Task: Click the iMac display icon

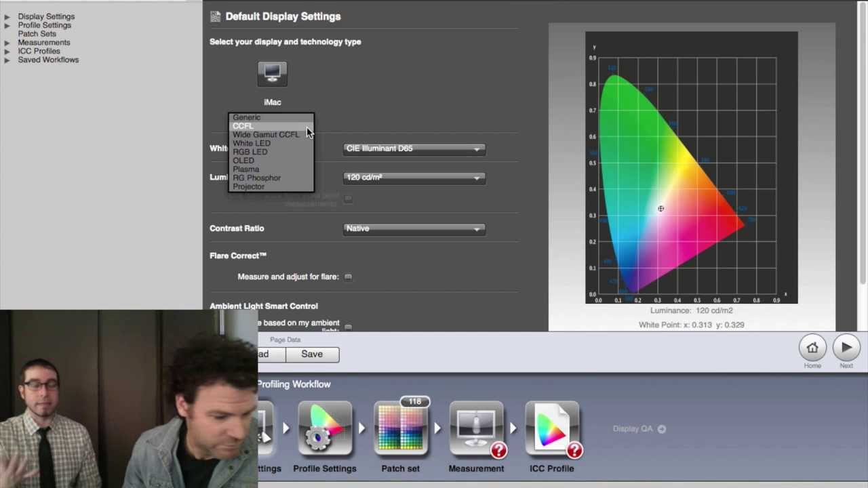Action: point(272,74)
